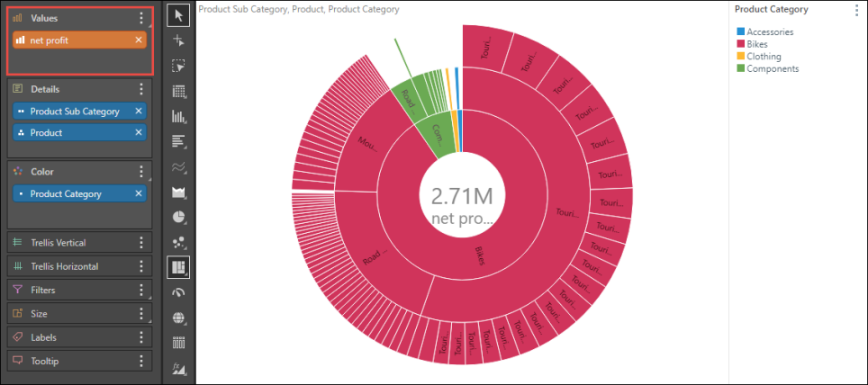The height and width of the screenshot is (385, 868).
Task: Choose the column chart visualization icon
Action: click(178, 116)
